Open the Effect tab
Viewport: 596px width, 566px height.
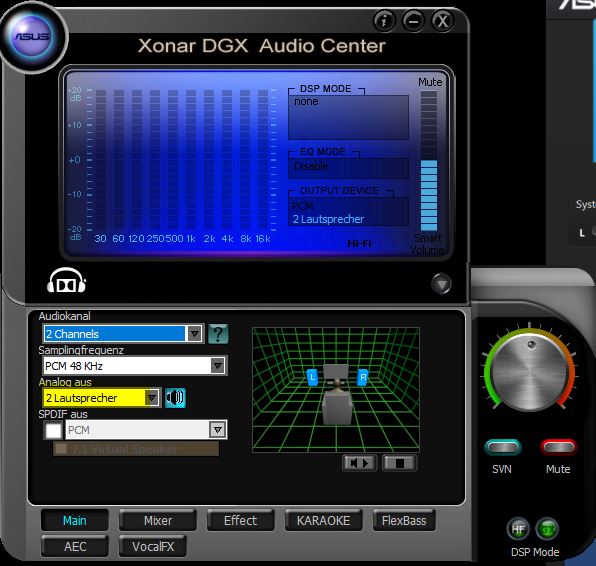[x=240, y=520]
